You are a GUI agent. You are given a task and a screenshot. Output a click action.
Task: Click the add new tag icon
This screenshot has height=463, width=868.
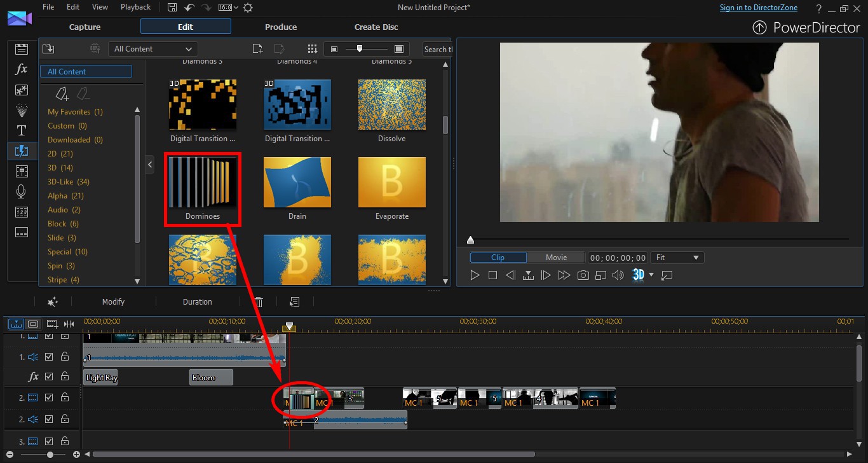click(62, 94)
